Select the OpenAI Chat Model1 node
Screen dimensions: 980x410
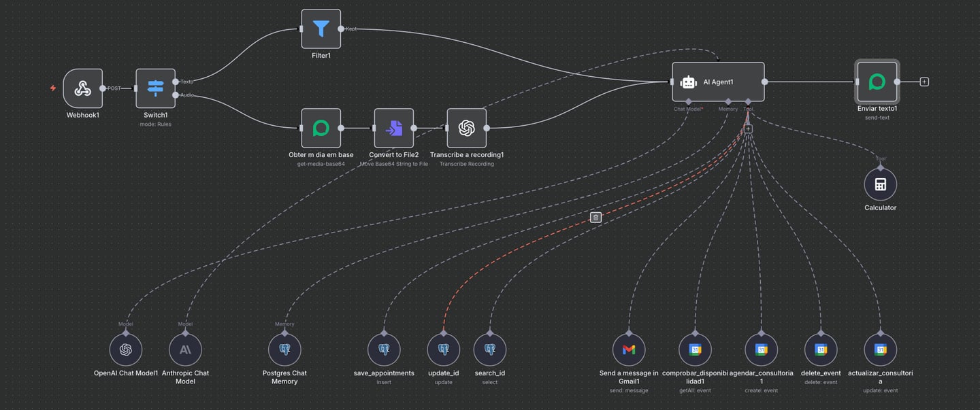point(126,349)
